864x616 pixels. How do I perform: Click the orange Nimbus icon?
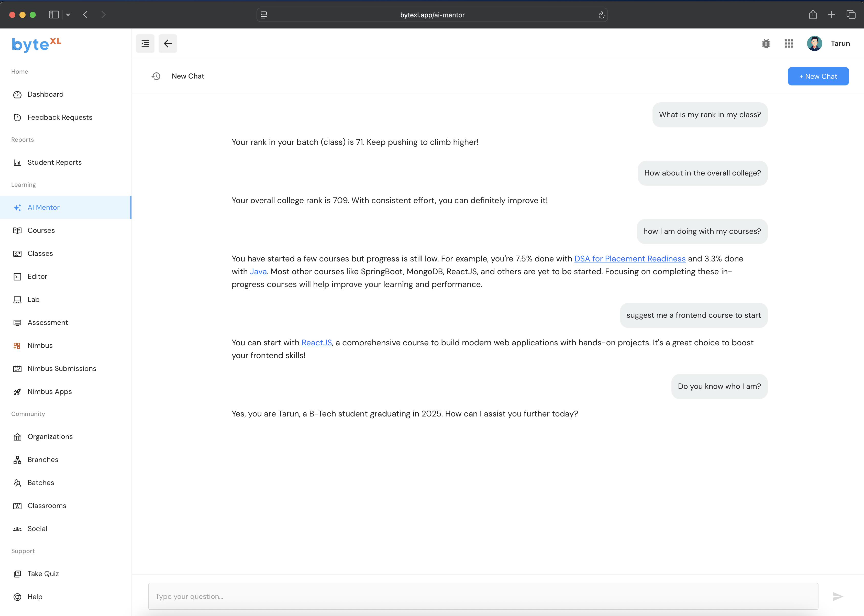[17, 346]
